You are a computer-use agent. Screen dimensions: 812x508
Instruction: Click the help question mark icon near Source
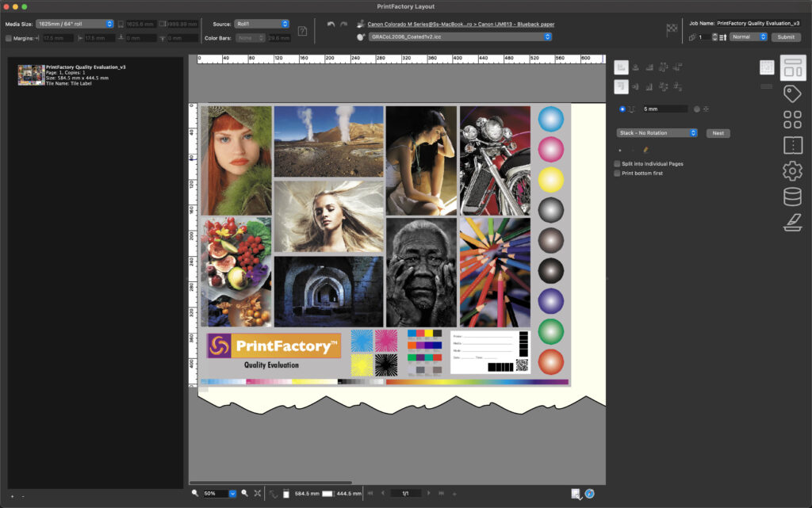[x=304, y=29]
